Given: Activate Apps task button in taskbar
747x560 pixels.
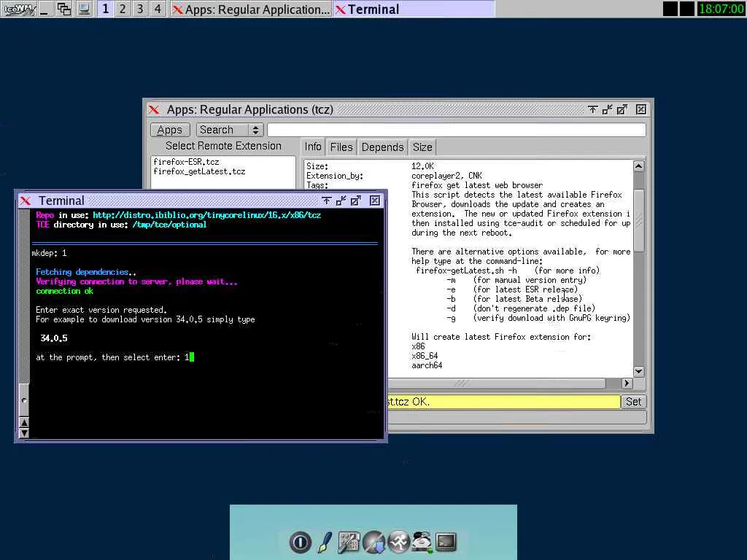Looking at the screenshot, I should [x=251, y=9].
